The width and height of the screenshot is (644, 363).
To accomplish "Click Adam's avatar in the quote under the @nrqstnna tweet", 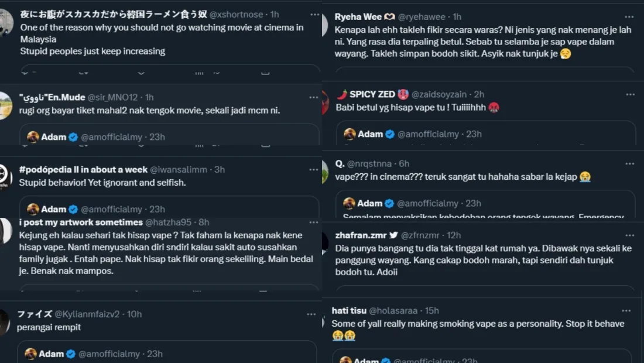I will tap(350, 203).
